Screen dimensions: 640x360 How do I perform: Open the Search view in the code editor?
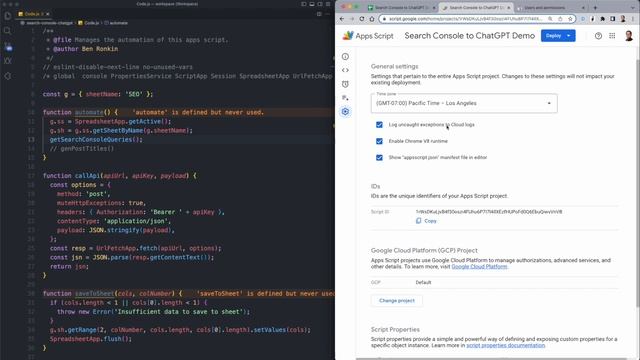click(7, 31)
